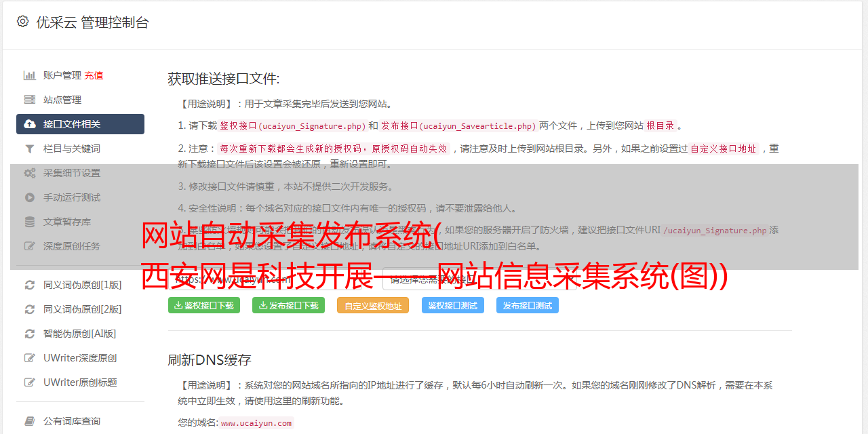Open 采集细节设置 using its gears icon

click(30, 173)
